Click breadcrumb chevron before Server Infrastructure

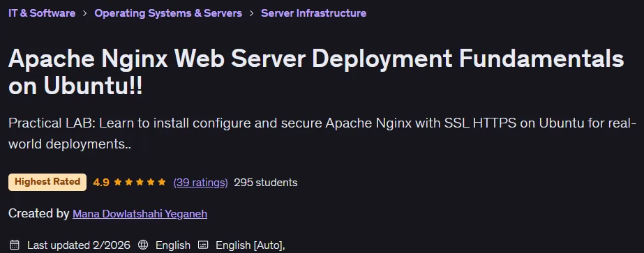coord(252,13)
